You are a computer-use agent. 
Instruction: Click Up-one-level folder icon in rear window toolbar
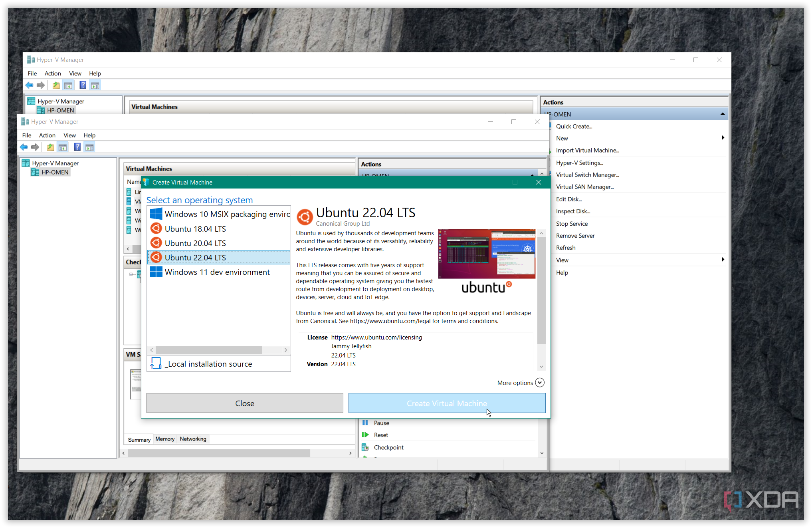pyautogui.click(x=56, y=85)
